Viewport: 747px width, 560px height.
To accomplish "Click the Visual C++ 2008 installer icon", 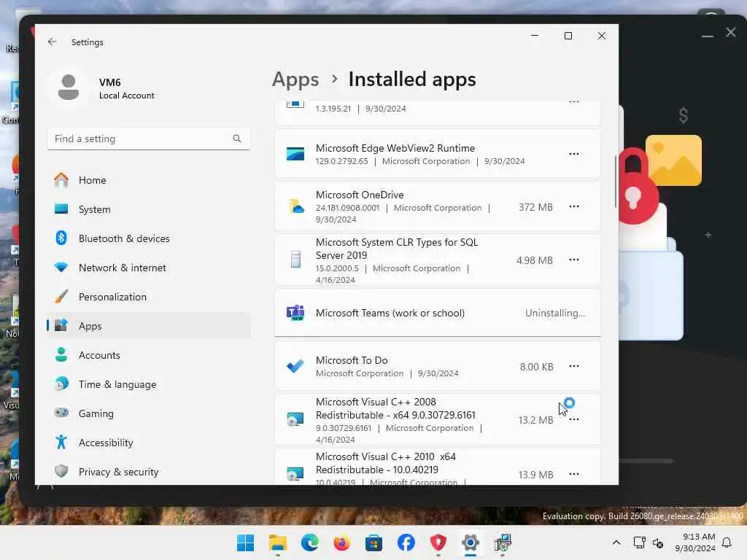I will [x=295, y=419].
